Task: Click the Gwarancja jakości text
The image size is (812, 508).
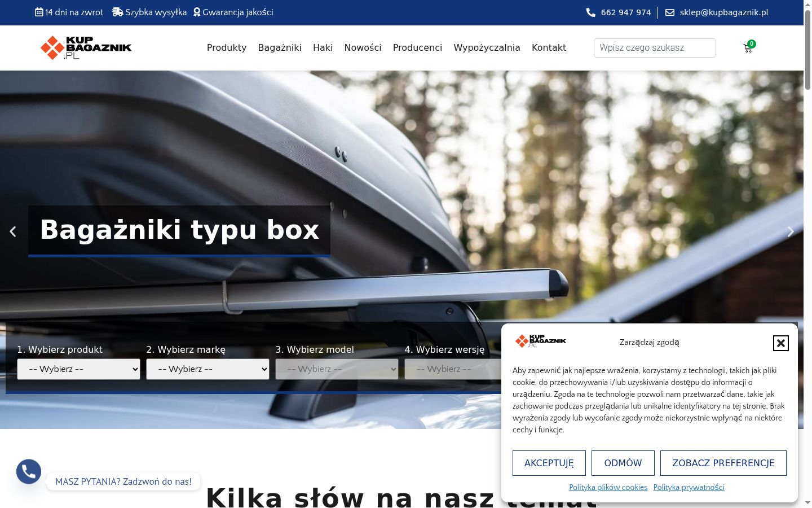Action: pyautogui.click(x=238, y=12)
